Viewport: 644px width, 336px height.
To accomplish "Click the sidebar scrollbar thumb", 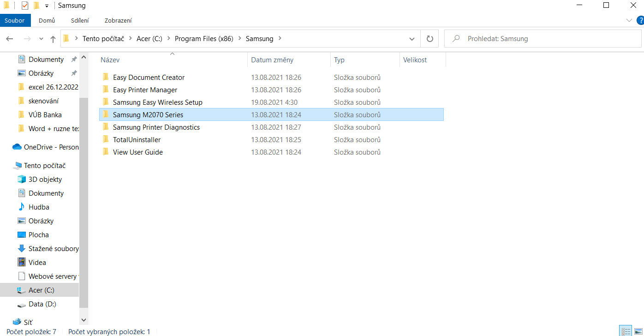I will click(x=83, y=203).
